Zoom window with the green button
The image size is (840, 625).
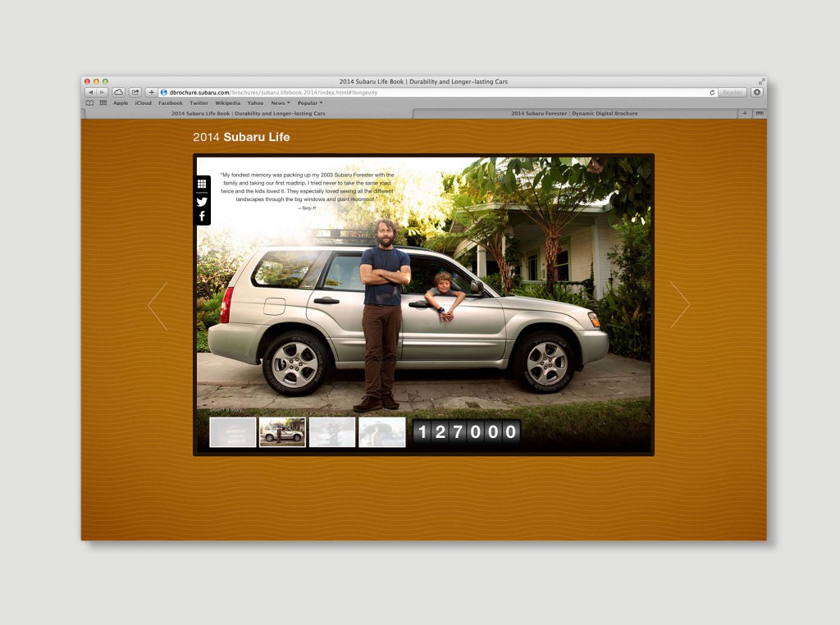click(x=106, y=81)
